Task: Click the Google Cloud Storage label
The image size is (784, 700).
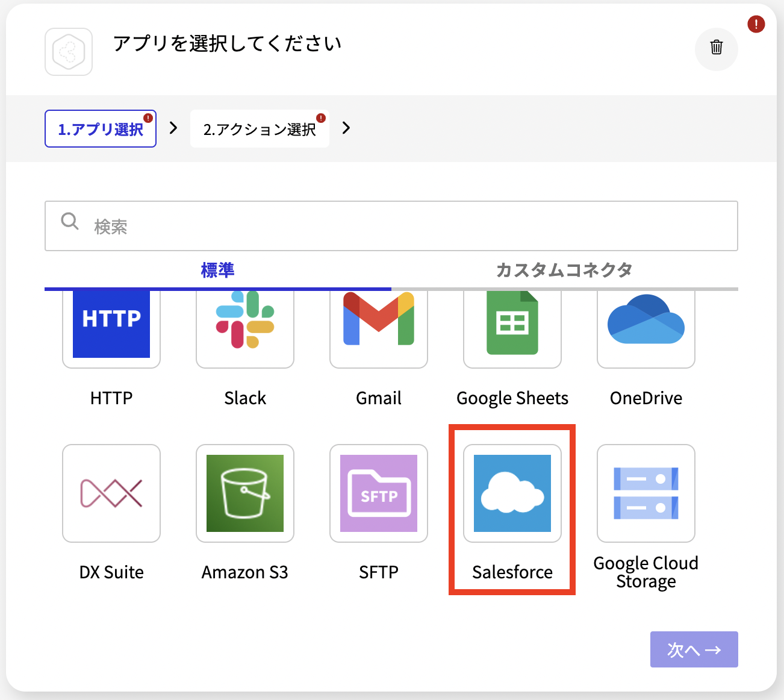Action: tap(646, 572)
